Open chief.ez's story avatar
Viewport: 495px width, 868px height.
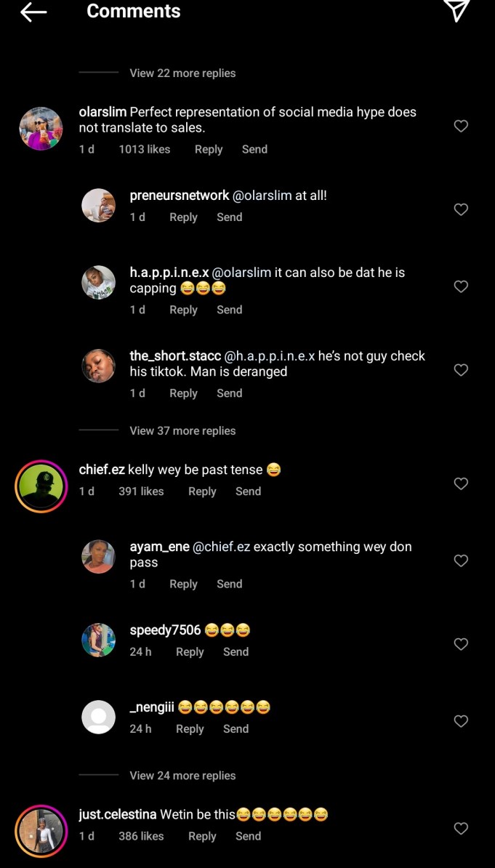tap(41, 486)
